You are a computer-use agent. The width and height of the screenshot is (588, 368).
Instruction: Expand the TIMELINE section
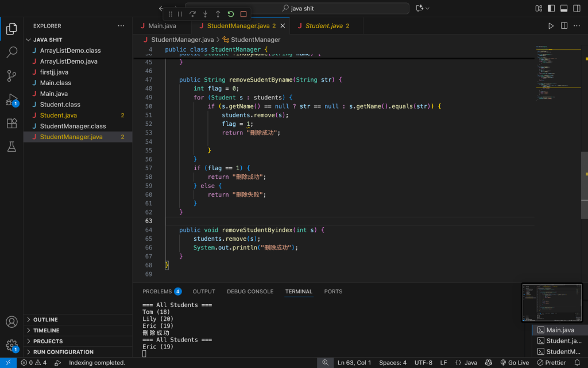tap(46, 331)
